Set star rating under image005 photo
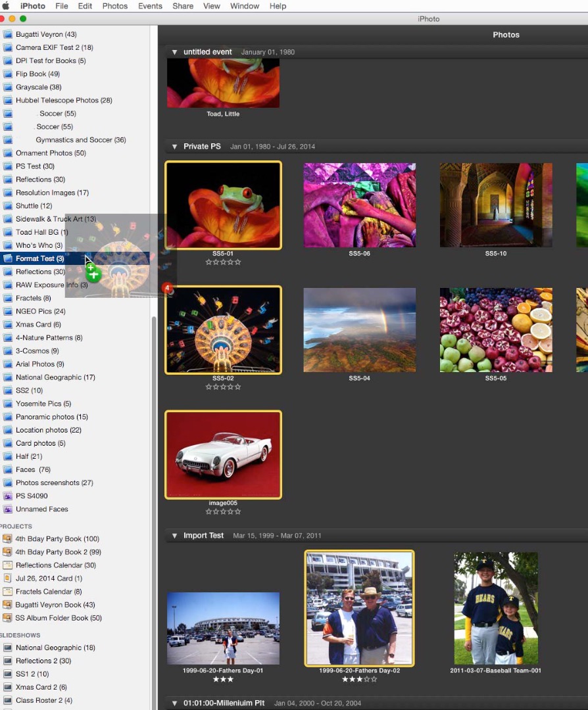Screen dimensions: 588x710 click(223, 511)
